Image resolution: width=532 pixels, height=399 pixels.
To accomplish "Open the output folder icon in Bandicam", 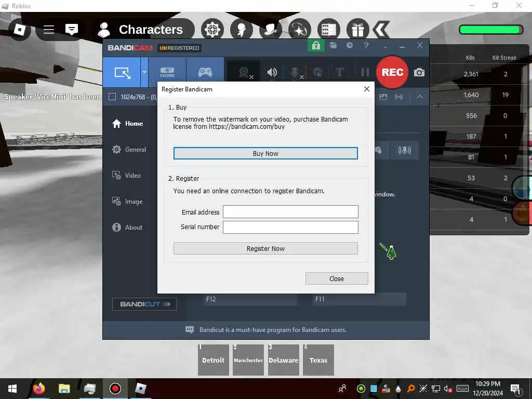I will pyautogui.click(x=333, y=46).
